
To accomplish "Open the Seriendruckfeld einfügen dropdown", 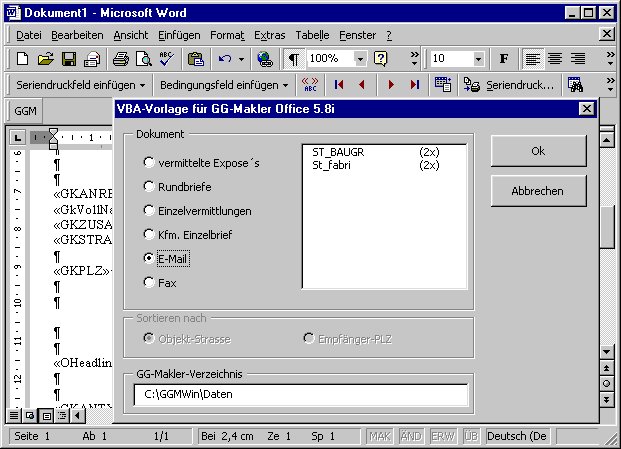I will click(81, 85).
